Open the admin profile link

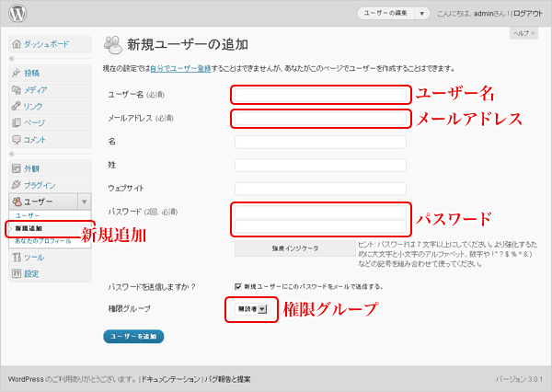click(483, 14)
